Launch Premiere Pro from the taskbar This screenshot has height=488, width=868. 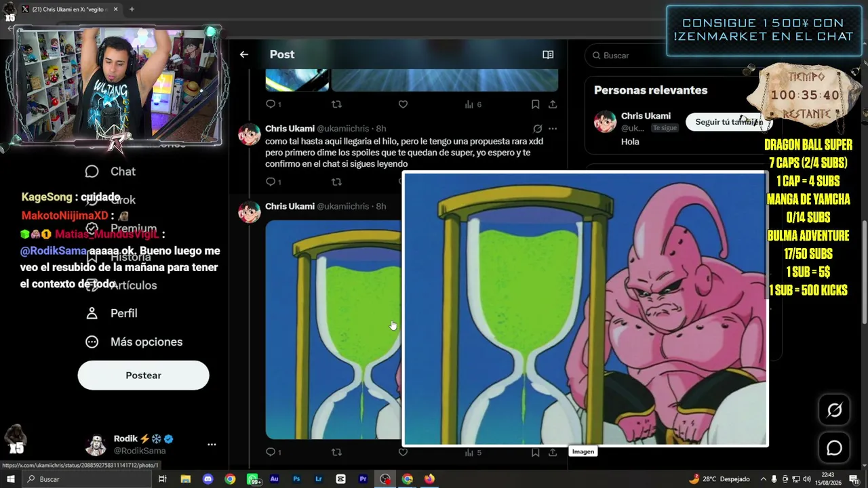coord(363,479)
